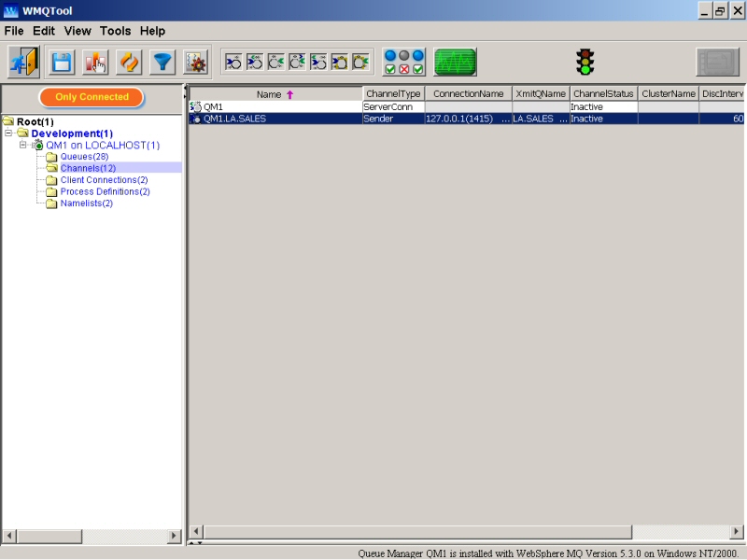Viewport: 747px width, 560px height.
Task: Toggle the gray status filter with red X
Action: (404, 63)
